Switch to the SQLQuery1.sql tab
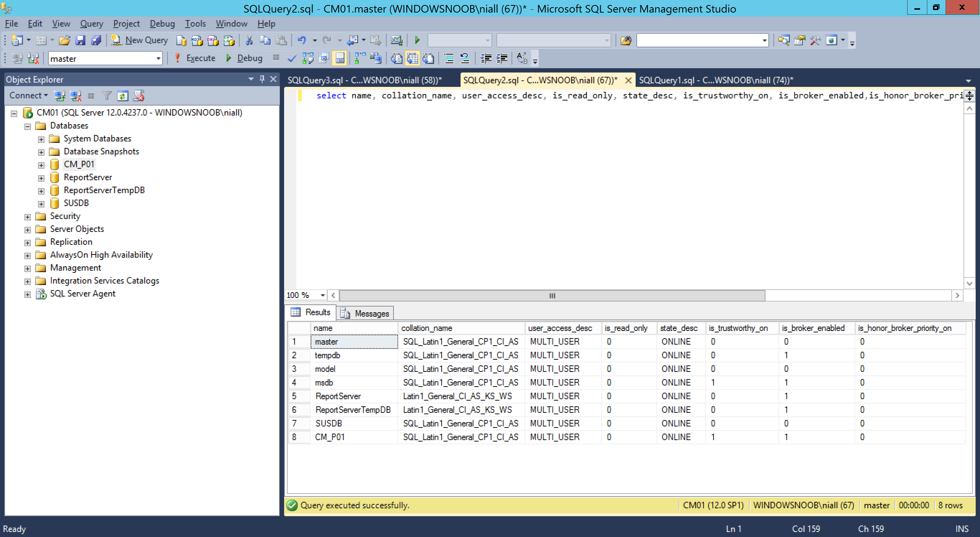This screenshot has width=980, height=537. tap(716, 80)
